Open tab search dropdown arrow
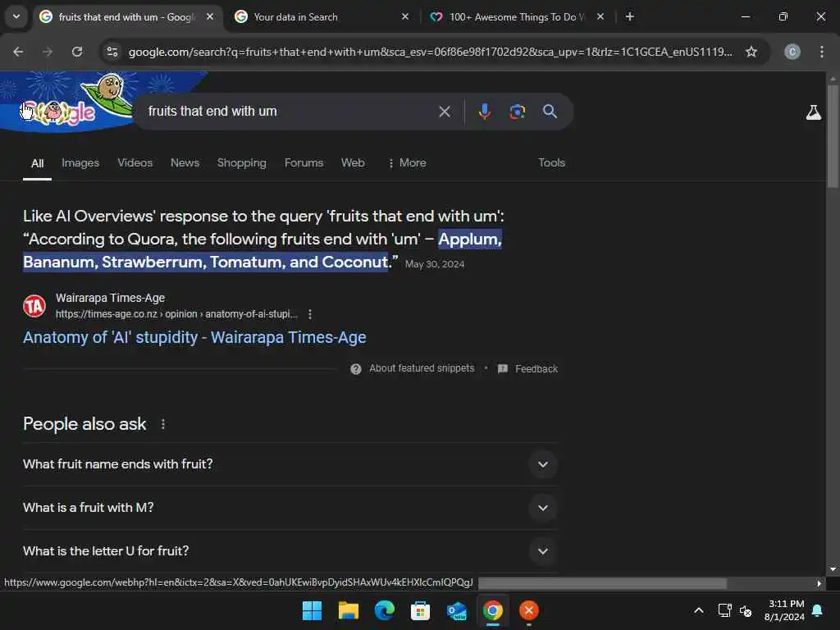This screenshot has width=840, height=630. pos(16,16)
